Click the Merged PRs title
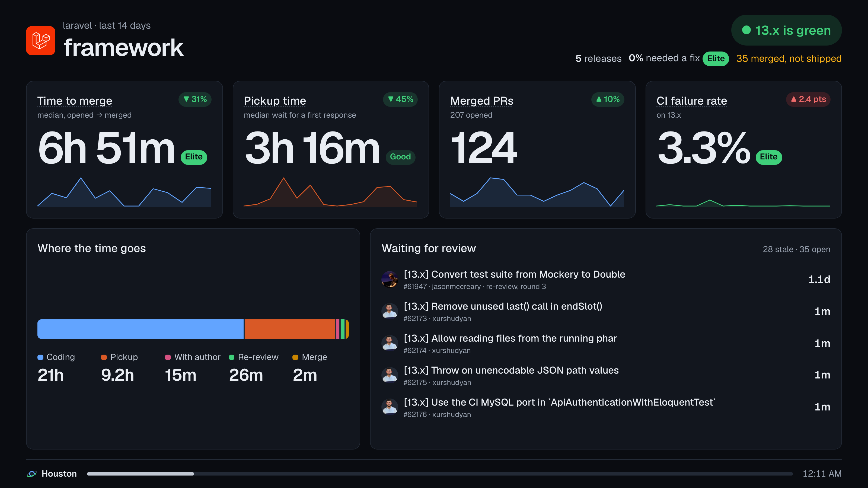The width and height of the screenshot is (868, 488). coord(482,101)
